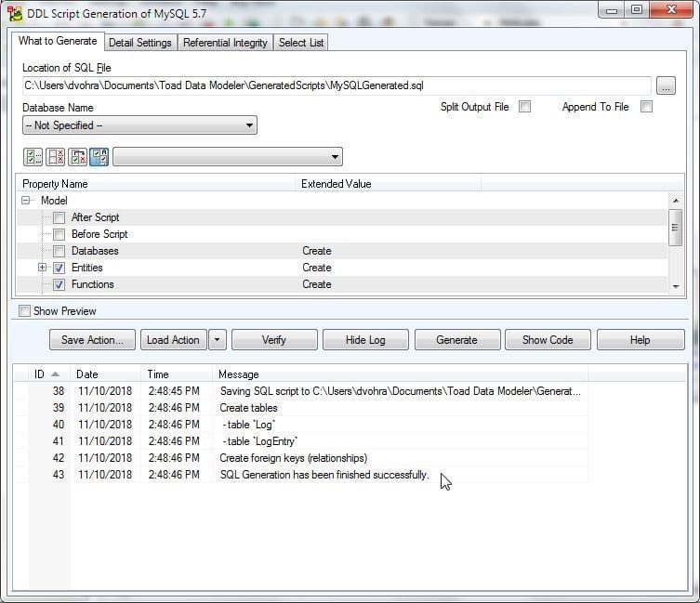Enable the Split Output File checkbox
This screenshot has height=603, width=700.
tap(525, 107)
